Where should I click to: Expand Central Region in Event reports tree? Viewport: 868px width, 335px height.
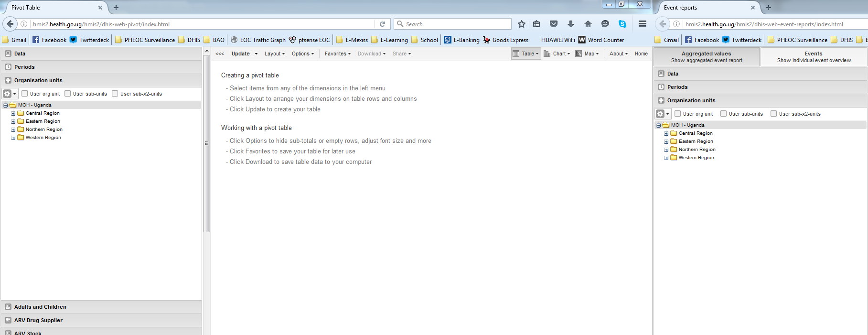(x=666, y=133)
